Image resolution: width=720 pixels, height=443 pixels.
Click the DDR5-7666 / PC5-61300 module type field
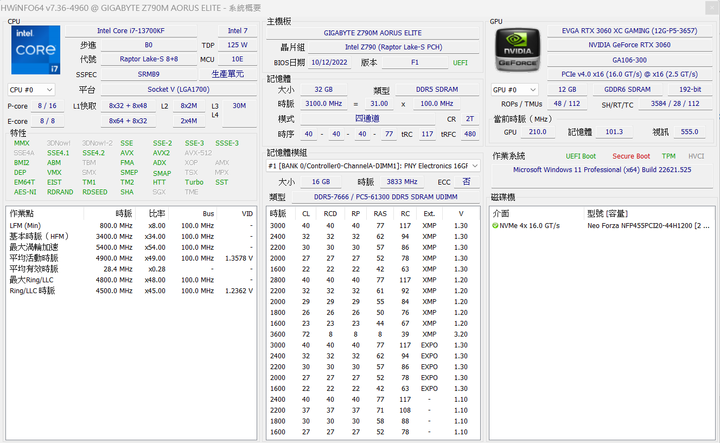(x=386, y=197)
